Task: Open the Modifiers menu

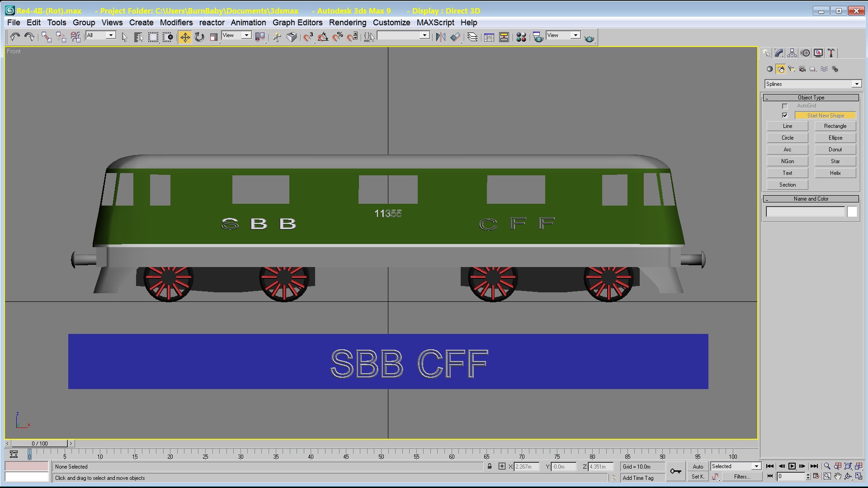Action: [x=176, y=23]
